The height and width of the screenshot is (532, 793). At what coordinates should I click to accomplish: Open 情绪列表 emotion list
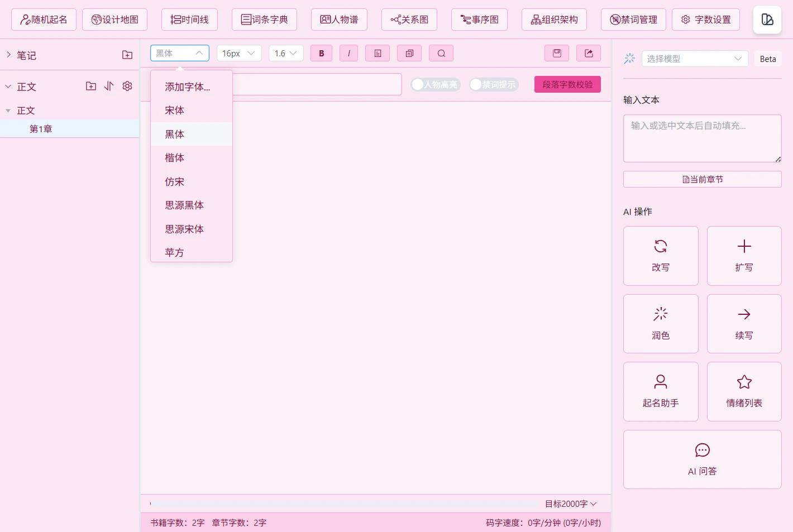744,391
